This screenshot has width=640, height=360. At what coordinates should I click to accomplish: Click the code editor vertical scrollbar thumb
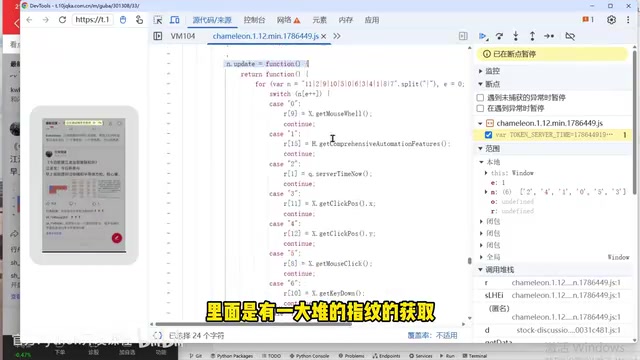coord(469,260)
